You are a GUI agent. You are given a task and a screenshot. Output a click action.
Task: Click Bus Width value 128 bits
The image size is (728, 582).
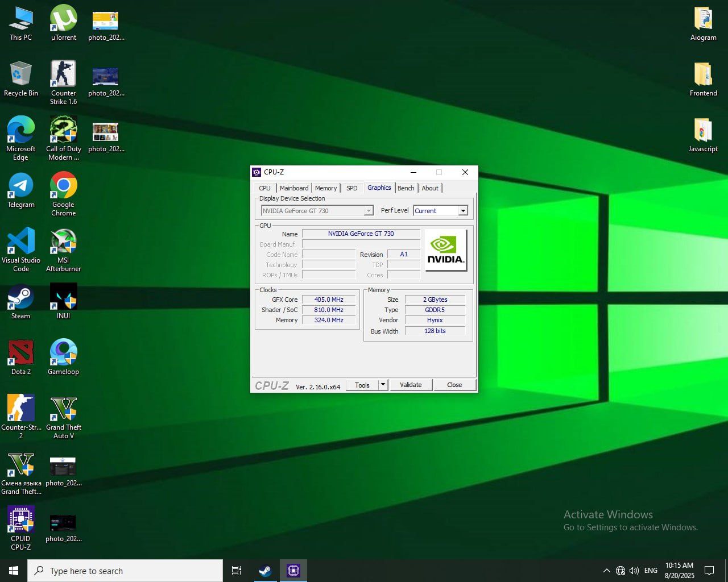click(x=435, y=331)
